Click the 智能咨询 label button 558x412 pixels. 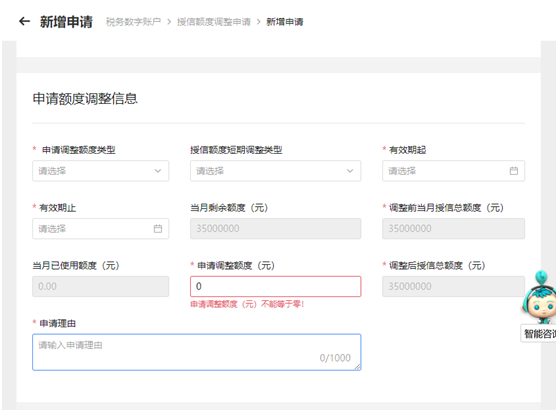point(539,333)
